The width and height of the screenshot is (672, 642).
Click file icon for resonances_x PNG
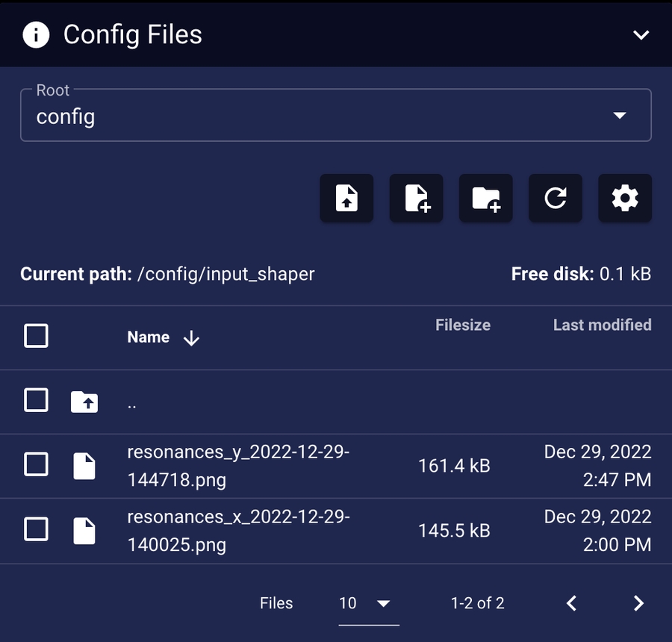[84, 530]
